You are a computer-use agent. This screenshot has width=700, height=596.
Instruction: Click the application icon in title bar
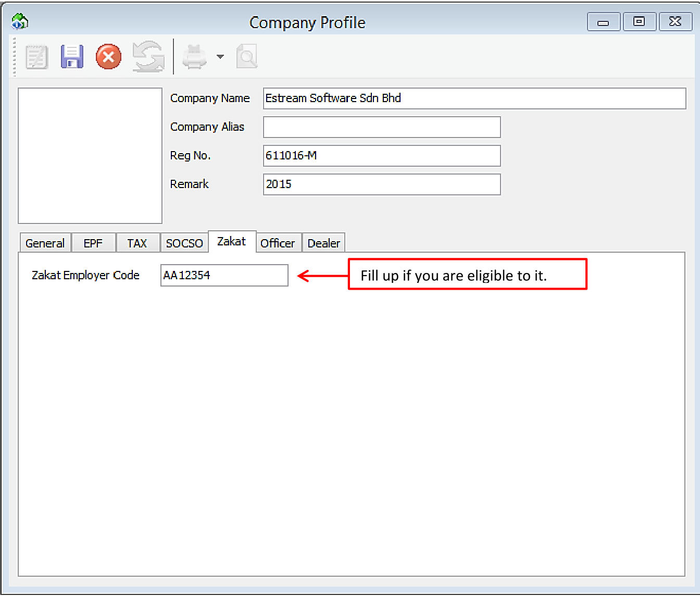pyautogui.click(x=20, y=22)
